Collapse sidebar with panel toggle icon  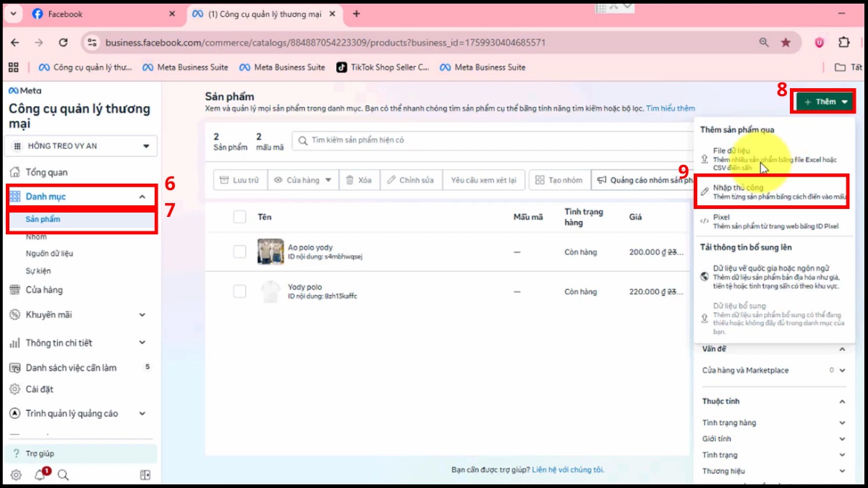pyautogui.click(x=145, y=475)
